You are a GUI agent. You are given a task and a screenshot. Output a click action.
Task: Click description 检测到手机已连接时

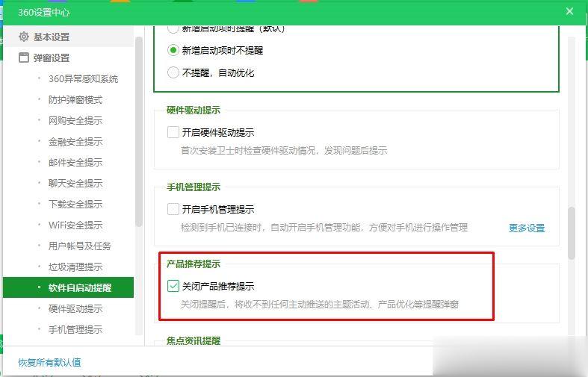(x=324, y=228)
